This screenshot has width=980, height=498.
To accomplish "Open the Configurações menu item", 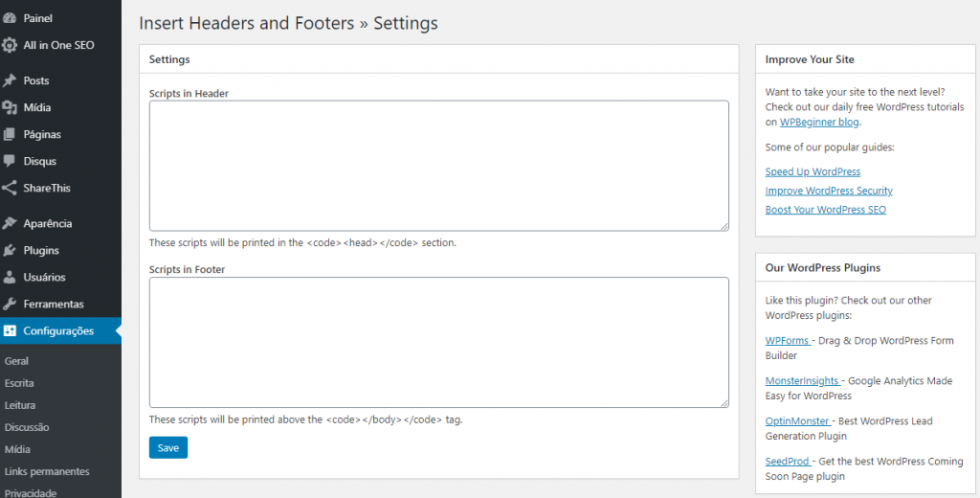I will coord(60,331).
